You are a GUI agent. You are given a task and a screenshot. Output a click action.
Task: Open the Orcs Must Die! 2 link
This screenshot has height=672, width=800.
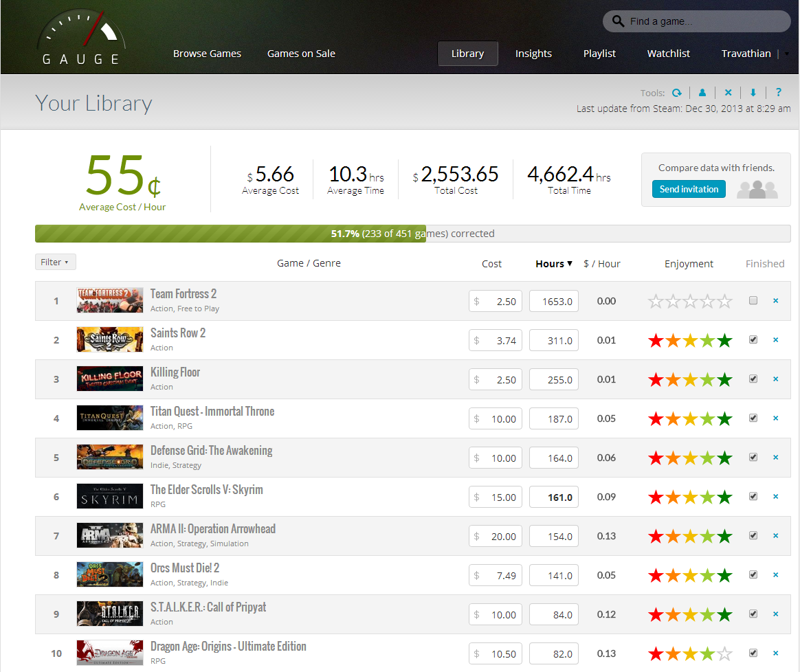click(x=185, y=568)
